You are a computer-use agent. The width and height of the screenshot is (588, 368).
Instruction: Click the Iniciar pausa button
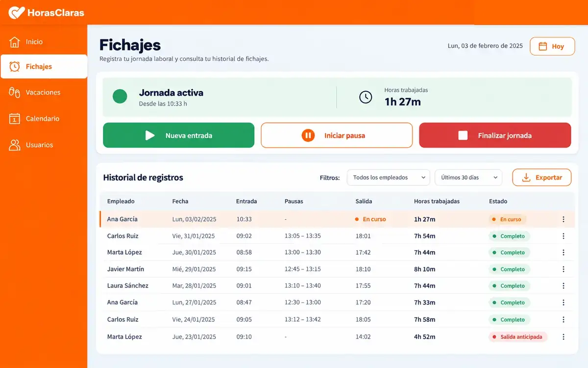coord(337,135)
